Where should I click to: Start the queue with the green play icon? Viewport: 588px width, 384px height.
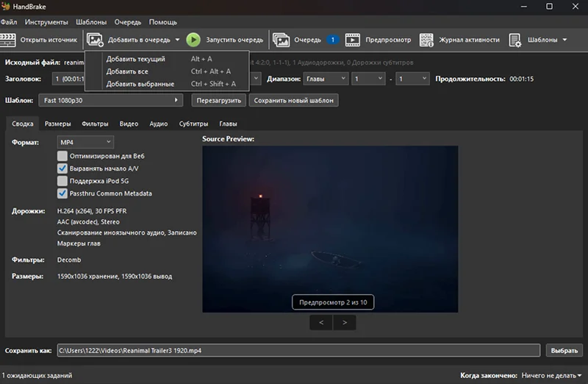tap(193, 40)
